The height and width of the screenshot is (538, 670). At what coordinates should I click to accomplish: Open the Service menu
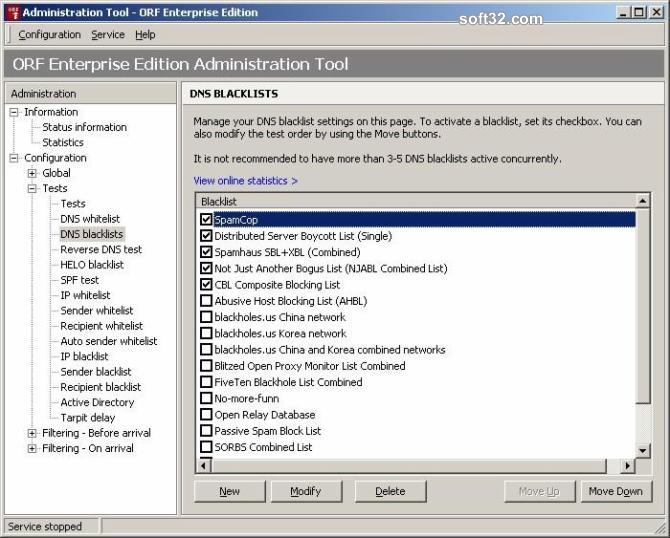(x=108, y=35)
